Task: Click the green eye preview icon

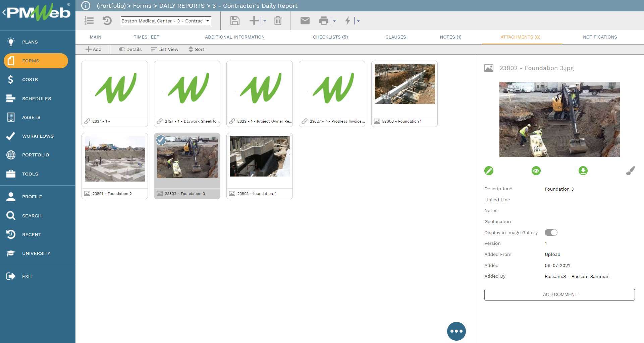Action: 536,171
